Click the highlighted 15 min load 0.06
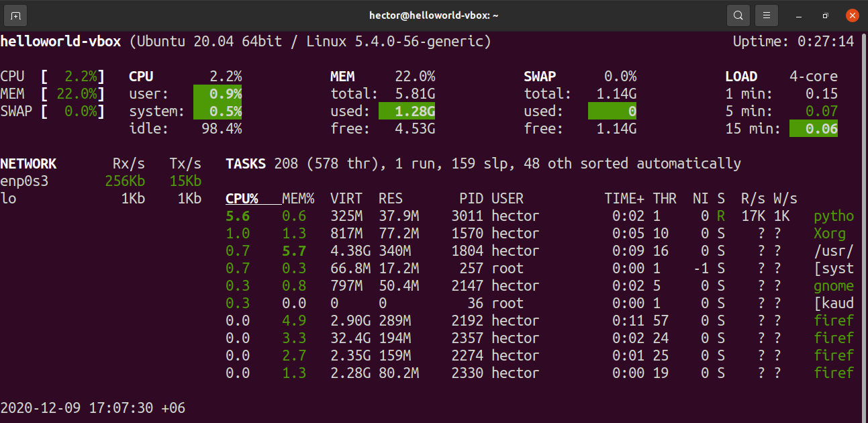Image resolution: width=868 pixels, height=423 pixels. pyautogui.click(x=814, y=129)
